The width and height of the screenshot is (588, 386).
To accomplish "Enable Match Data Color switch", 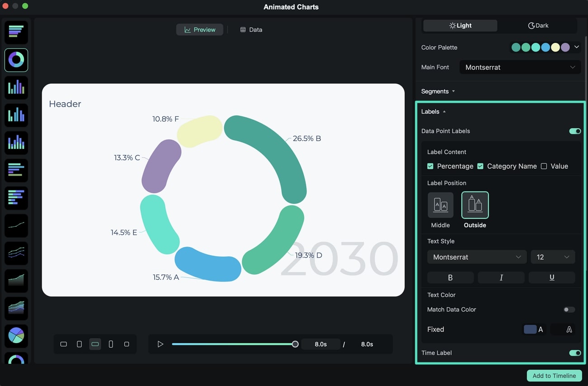I will point(569,310).
